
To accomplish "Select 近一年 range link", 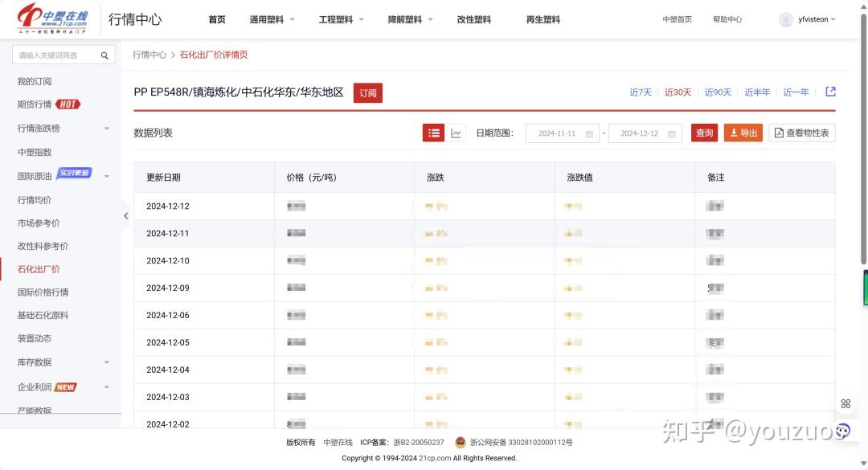I will [796, 92].
